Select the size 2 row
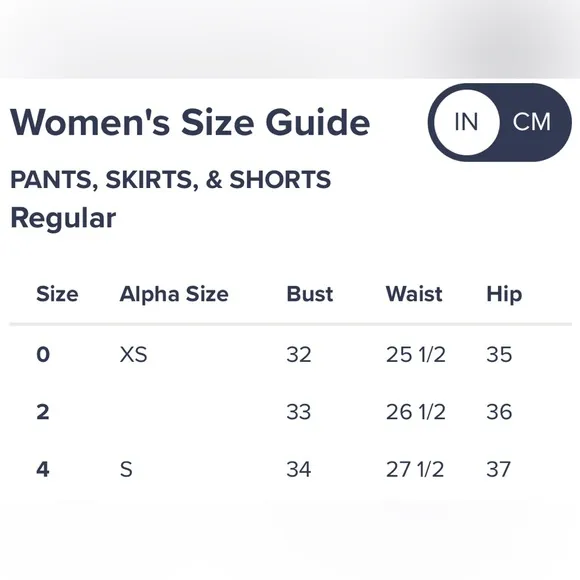Screen dimensions: 580x580 point(290,412)
